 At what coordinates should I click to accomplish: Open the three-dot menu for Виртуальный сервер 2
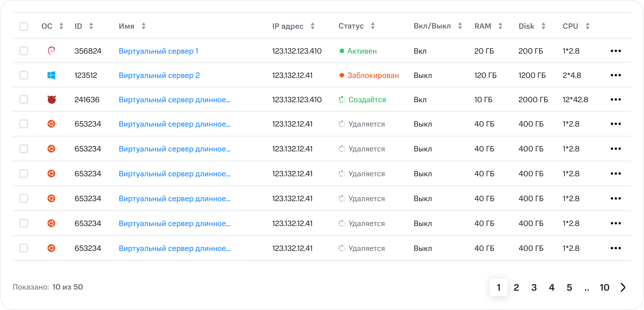tap(616, 75)
